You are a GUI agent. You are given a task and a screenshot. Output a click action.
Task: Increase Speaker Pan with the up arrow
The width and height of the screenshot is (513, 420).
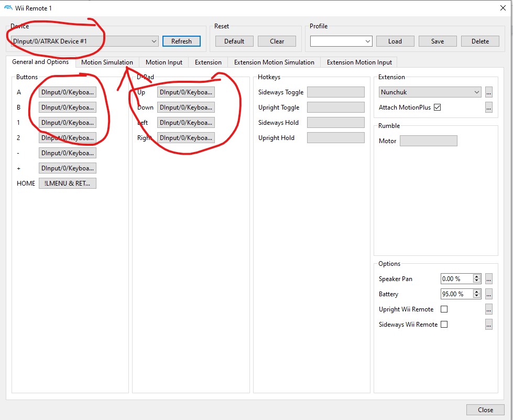[x=477, y=277]
